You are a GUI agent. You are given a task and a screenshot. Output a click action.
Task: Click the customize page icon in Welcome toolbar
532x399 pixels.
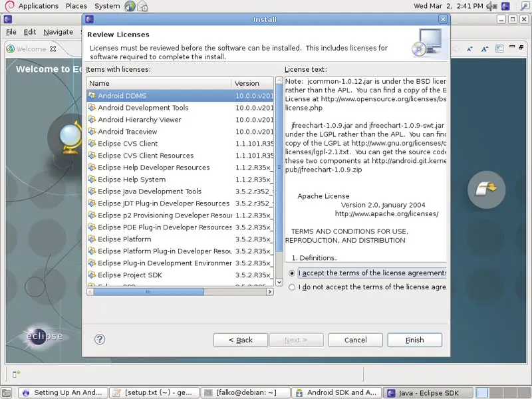(499, 49)
